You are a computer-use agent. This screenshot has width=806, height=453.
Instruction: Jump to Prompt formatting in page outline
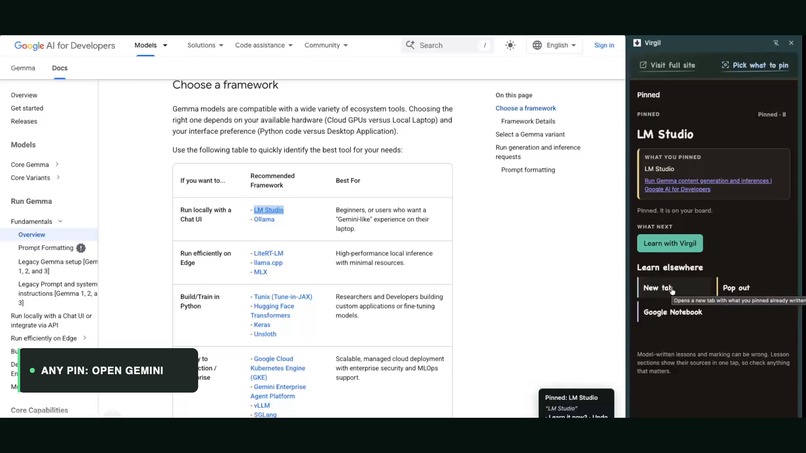tap(528, 170)
